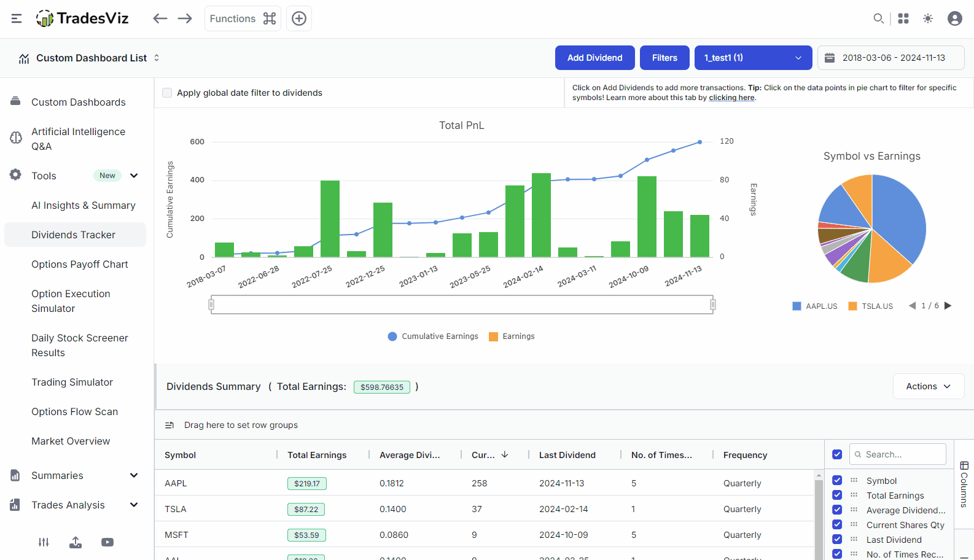Open the hamburger menu icon
Screen dimensions: 974x560
click(17, 18)
